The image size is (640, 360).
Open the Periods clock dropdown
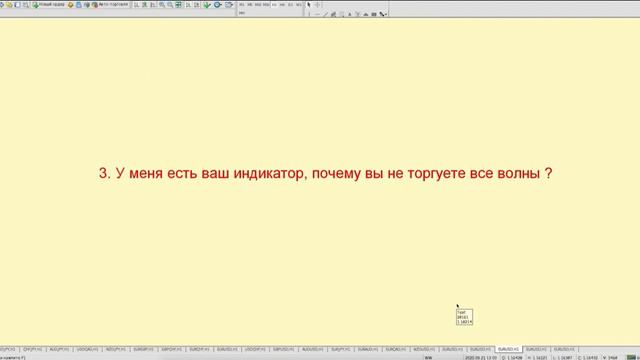click(218, 5)
